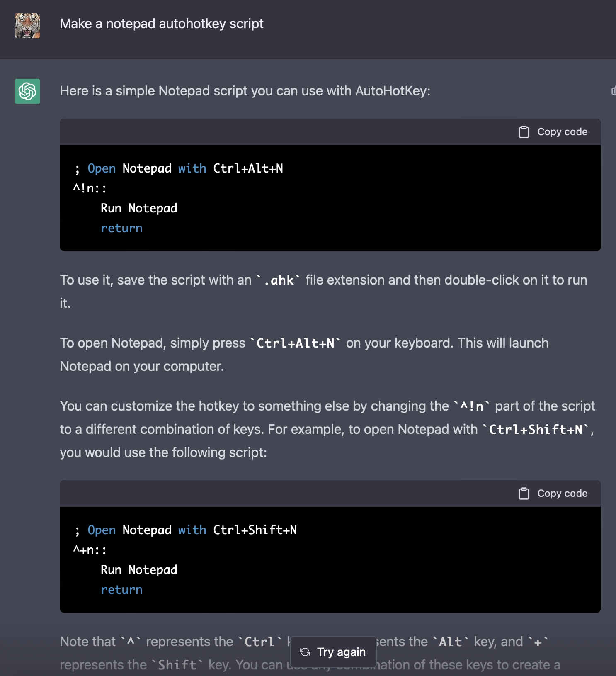Click the "^!n::" hotkey line in the code

(90, 188)
